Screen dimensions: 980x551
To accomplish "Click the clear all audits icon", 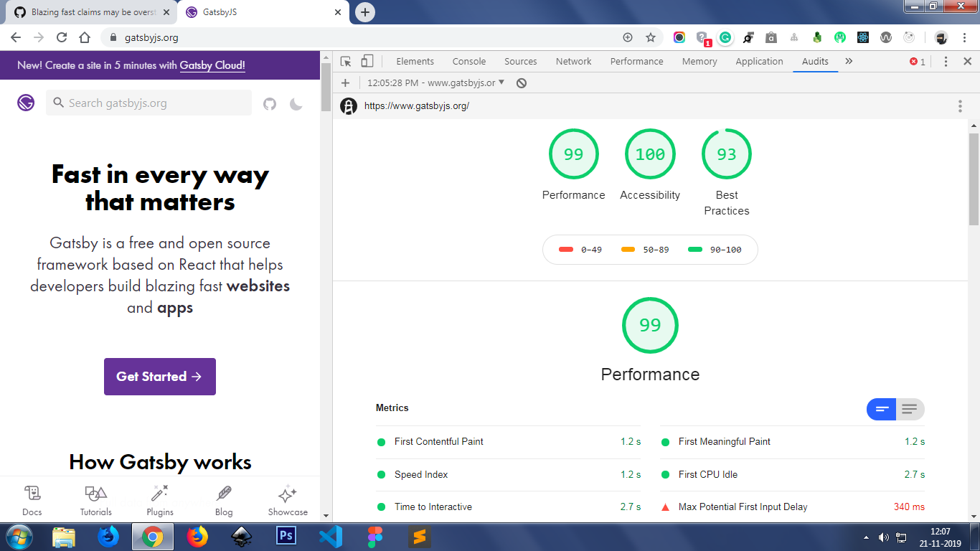I will (x=522, y=83).
